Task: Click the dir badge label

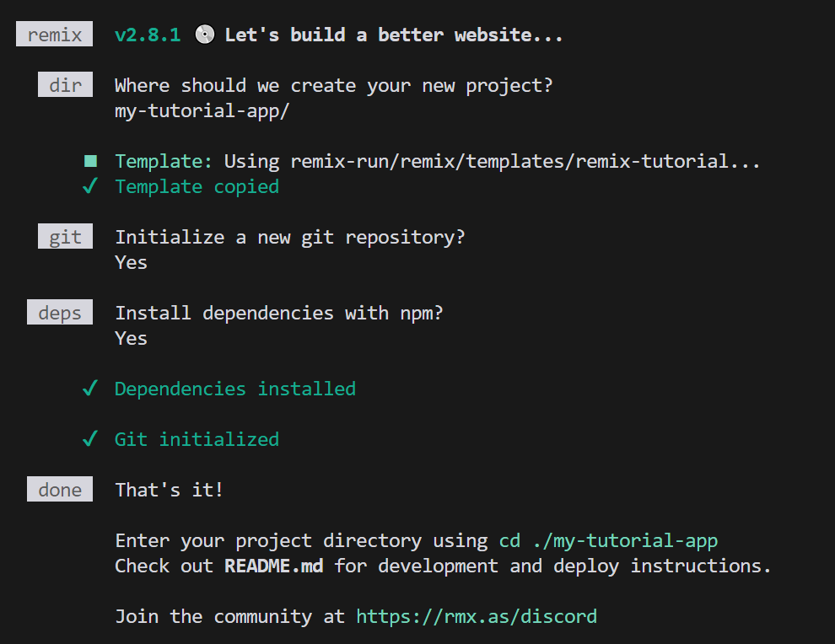Action: click(x=65, y=84)
